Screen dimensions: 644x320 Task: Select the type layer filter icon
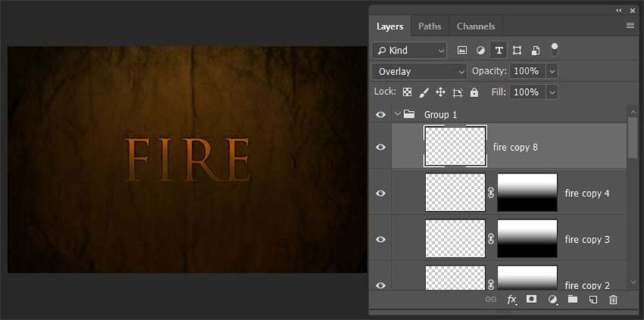click(x=499, y=51)
